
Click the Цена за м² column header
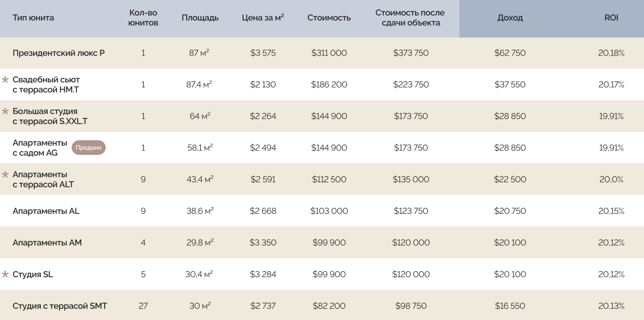pyautogui.click(x=263, y=18)
